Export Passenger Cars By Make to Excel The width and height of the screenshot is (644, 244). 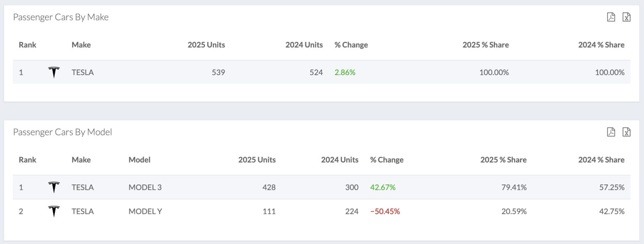(x=626, y=17)
